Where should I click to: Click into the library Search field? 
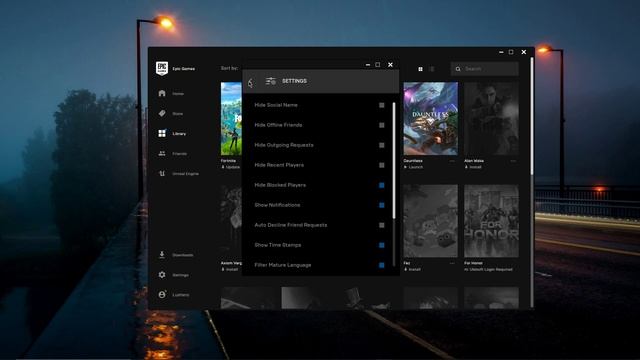[x=484, y=69]
